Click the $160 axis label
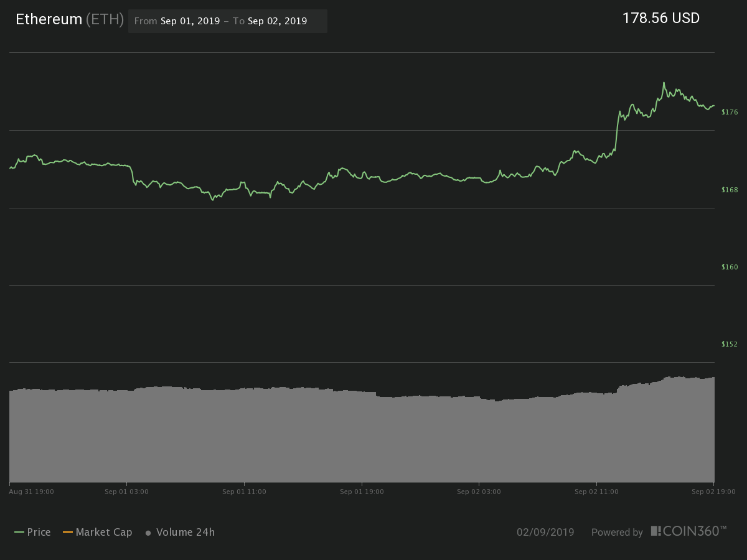 pyautogui.click(x=729, y=267)
